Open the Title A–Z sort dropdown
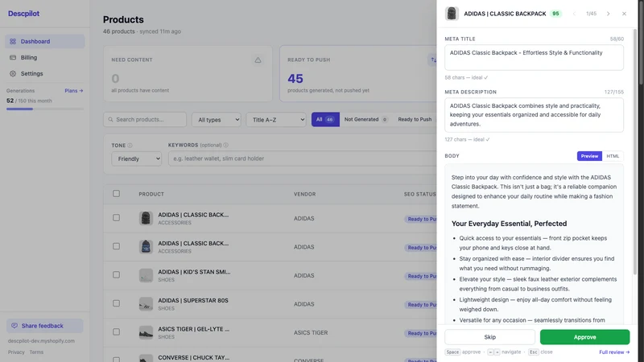The height and width of the screenshot is (362, 644). coord(276,119)
